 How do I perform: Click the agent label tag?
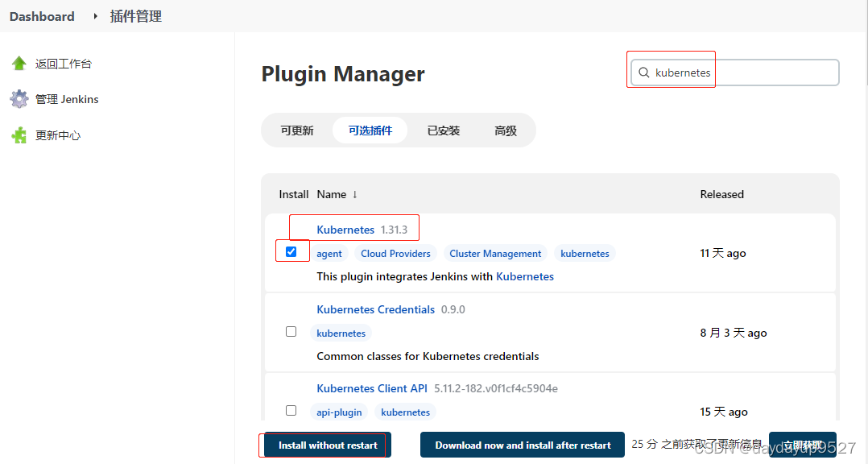(329, 254)
